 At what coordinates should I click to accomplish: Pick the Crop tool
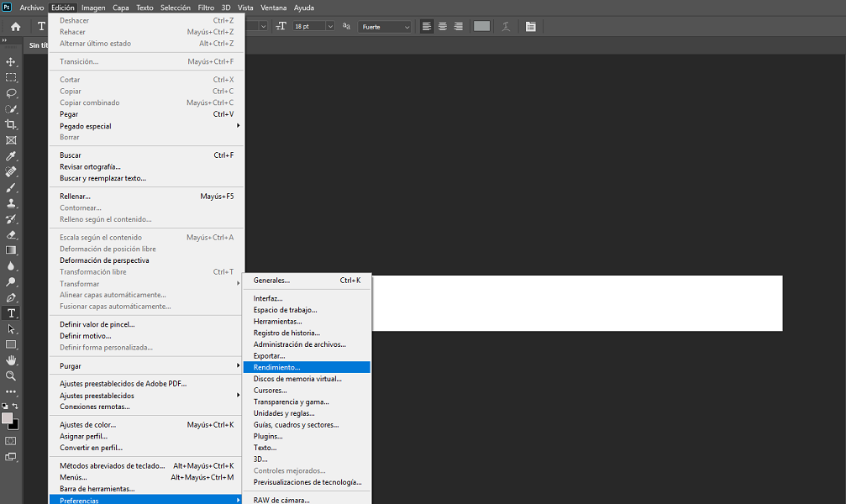[x=12, y=124]
